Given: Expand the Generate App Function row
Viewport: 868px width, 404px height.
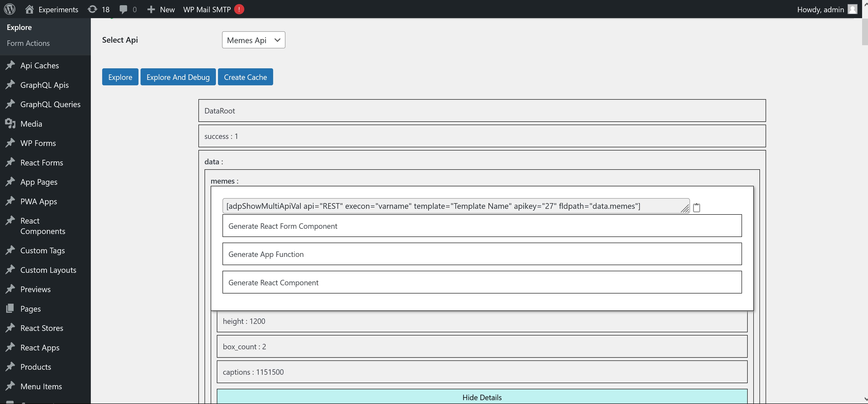Looking at the screenshot, I should pos(482,254).
